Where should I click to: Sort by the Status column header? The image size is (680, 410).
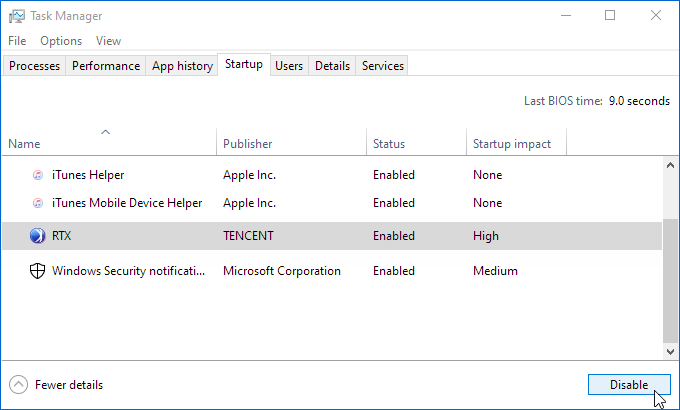(x=416, y=142)
